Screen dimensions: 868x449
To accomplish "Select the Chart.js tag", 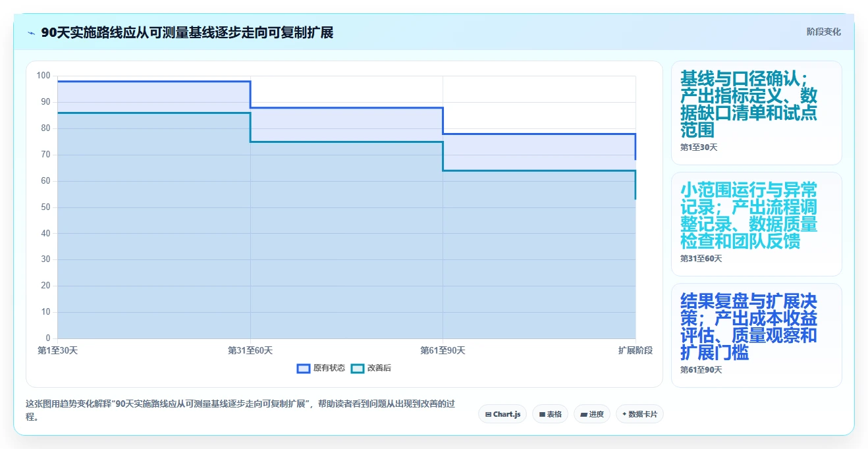I will pyautogui.click(x=502, y=414).
